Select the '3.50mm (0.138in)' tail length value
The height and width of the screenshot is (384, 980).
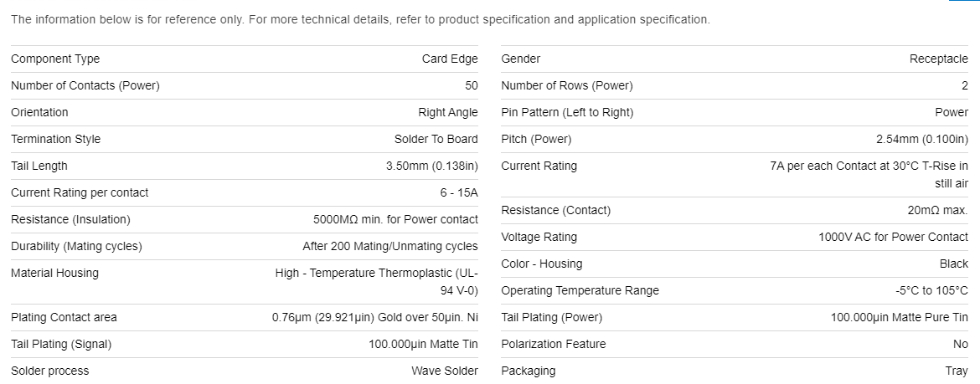(432, 166)
